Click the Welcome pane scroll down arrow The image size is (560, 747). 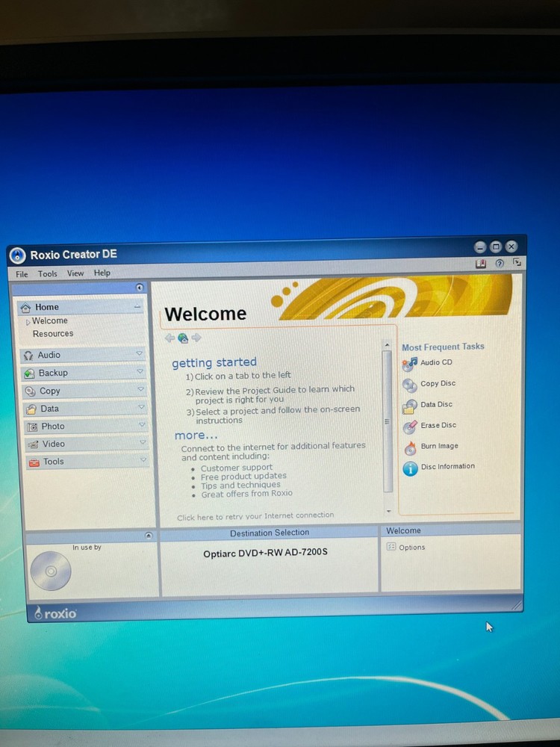[x=388, y=511]
